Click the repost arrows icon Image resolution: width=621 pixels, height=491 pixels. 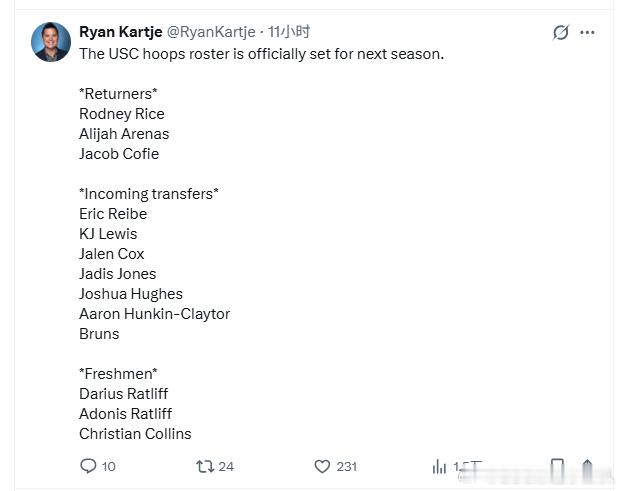[x=205, y=466]
